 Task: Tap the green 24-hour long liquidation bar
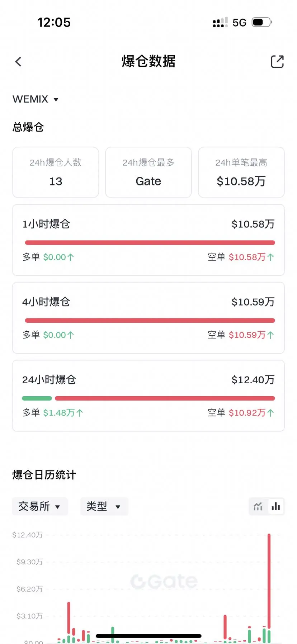[37, 398]
